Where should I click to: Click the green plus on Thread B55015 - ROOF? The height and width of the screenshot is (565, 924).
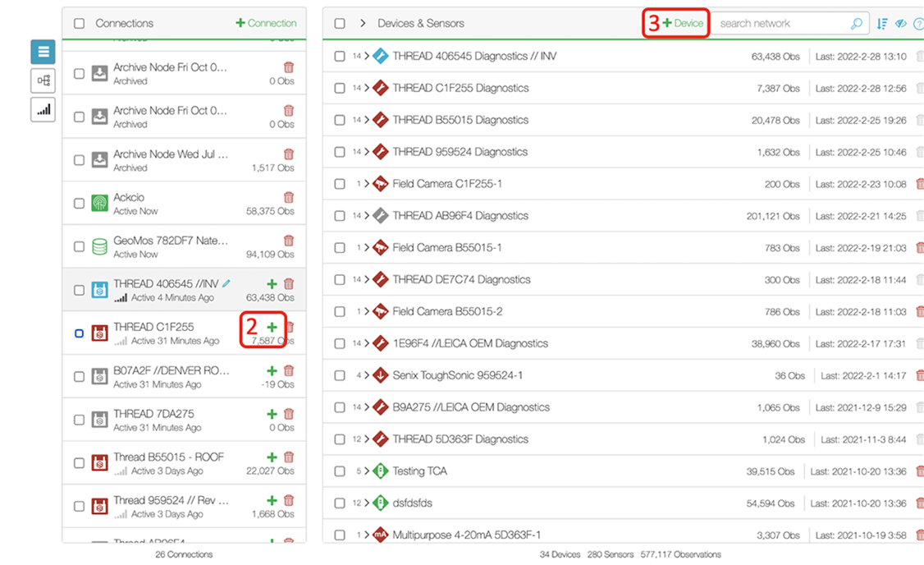(x=272, y=457)
